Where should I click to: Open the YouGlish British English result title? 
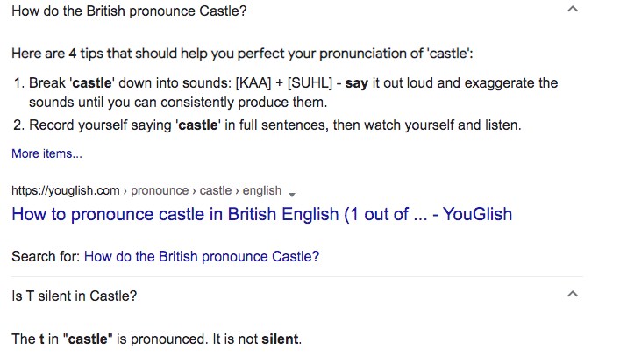[261, 214]
